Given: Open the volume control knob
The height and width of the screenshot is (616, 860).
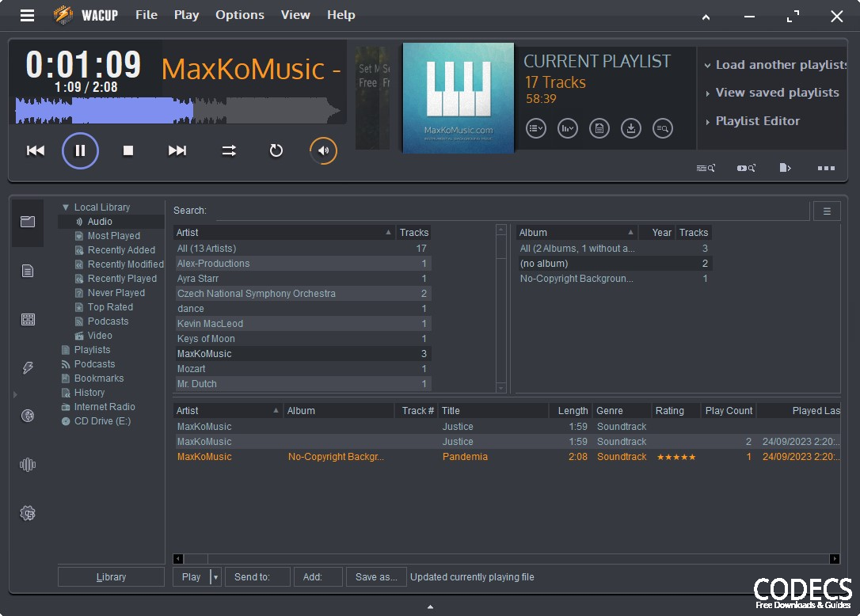Looking at the screenshot, I should click(323, 150).
